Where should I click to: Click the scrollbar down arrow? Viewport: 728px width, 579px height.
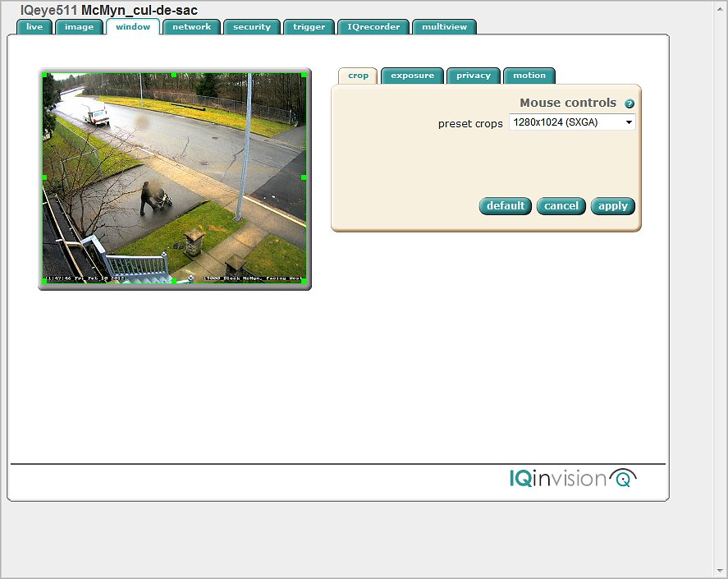pos(721,572)
